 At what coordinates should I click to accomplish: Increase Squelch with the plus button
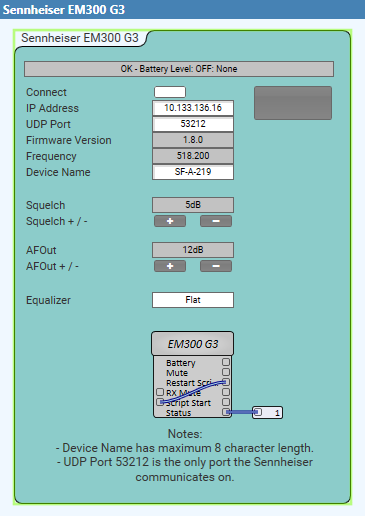tap(170, 221)
